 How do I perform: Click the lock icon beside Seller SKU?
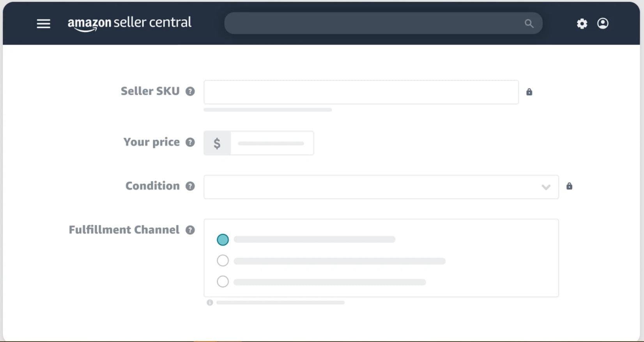pos(529,92)
